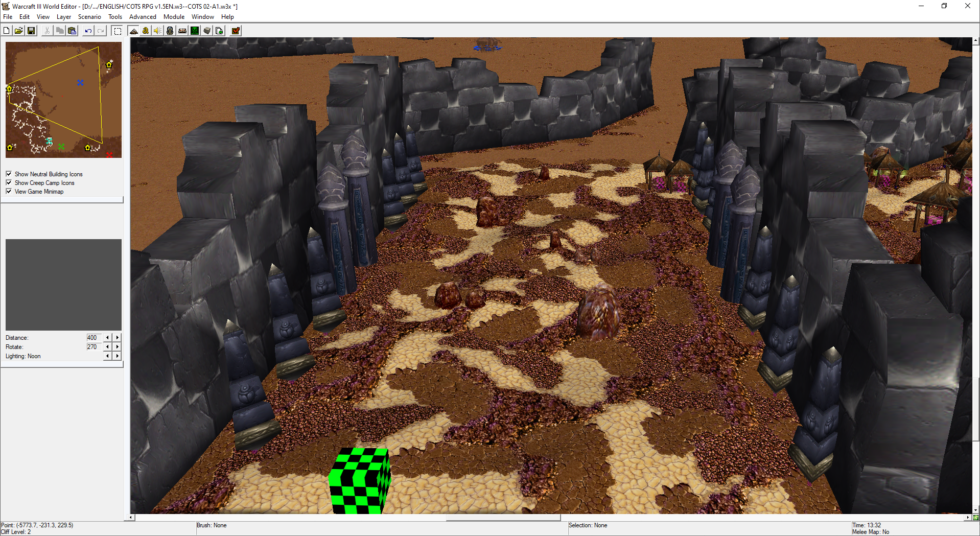Open the Trigger Editor module
The height and width of the screenshot is (536, 980).
[146, 31]
